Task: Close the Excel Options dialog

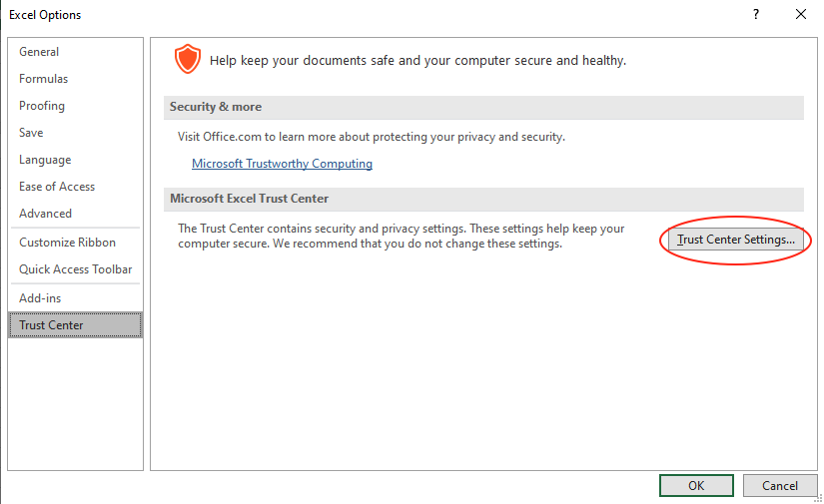Action: [800, 14]
